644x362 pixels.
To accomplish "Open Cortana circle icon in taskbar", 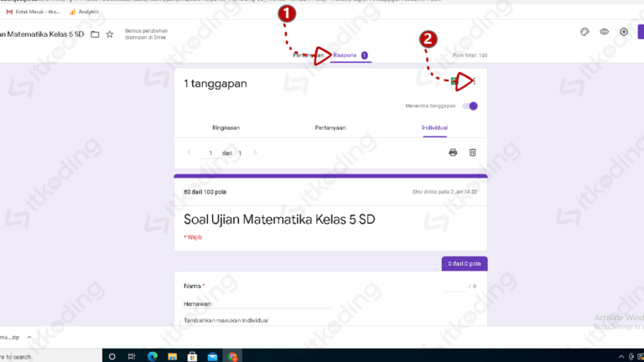I will [x=112, y=357].
